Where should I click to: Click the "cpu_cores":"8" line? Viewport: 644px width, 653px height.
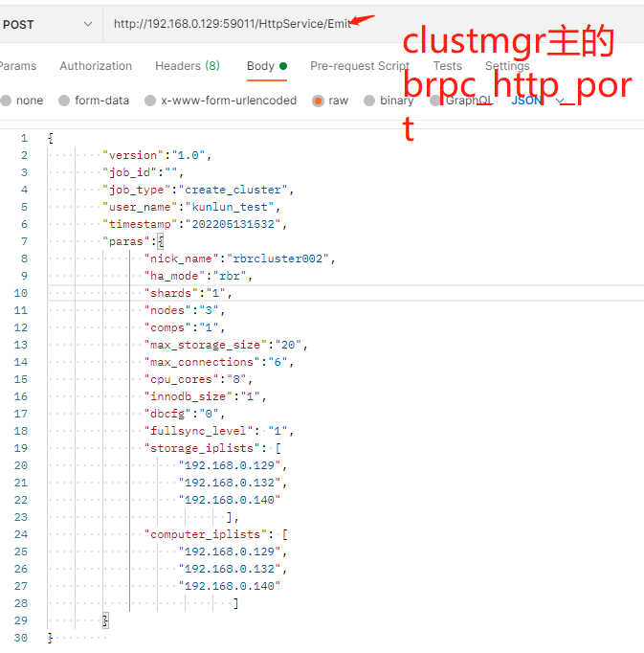198,379
